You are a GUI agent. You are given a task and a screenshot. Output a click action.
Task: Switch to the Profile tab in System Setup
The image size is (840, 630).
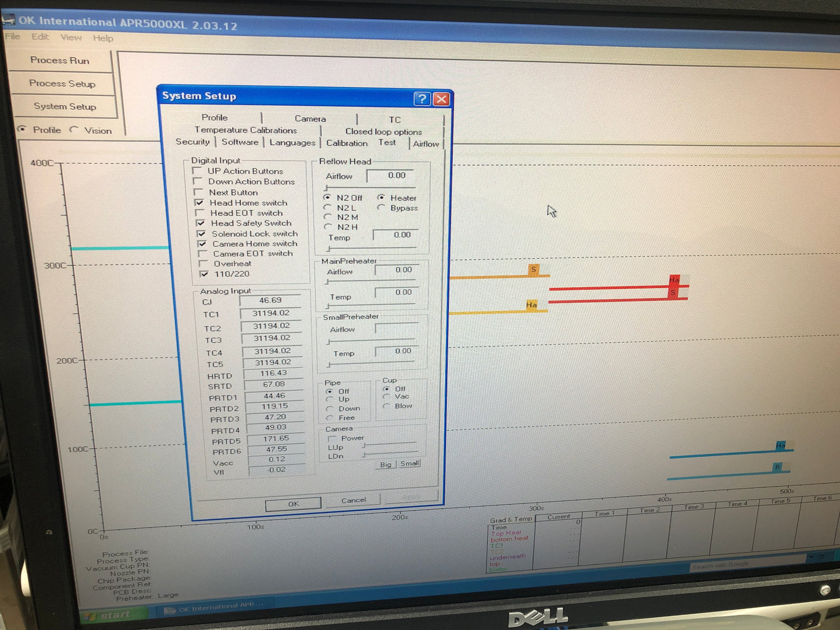coord(215,117)
